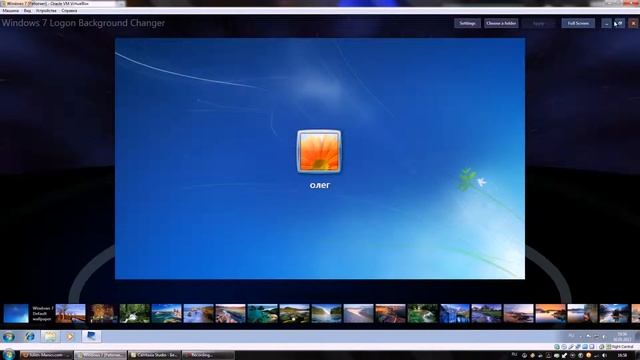This screenshot has height=360, width=640.
Task: Open the Устройства menu in VirtualBox
Action: [x=46, y=11]
